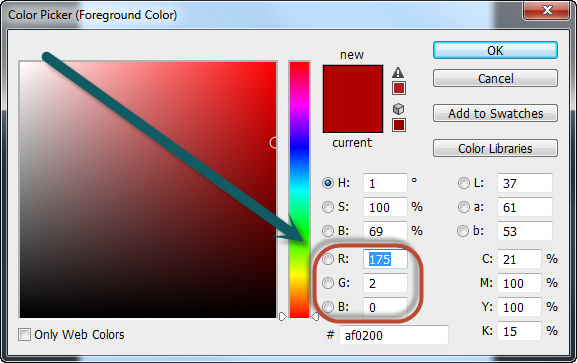577x363 pixels.
Task: Select the G green radio button
Action: [328, 283]
